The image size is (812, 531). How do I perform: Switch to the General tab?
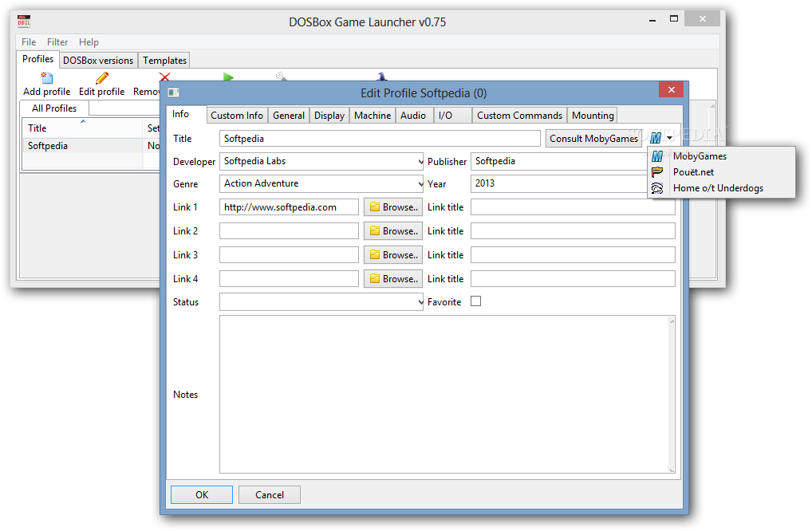pos(289,116)
